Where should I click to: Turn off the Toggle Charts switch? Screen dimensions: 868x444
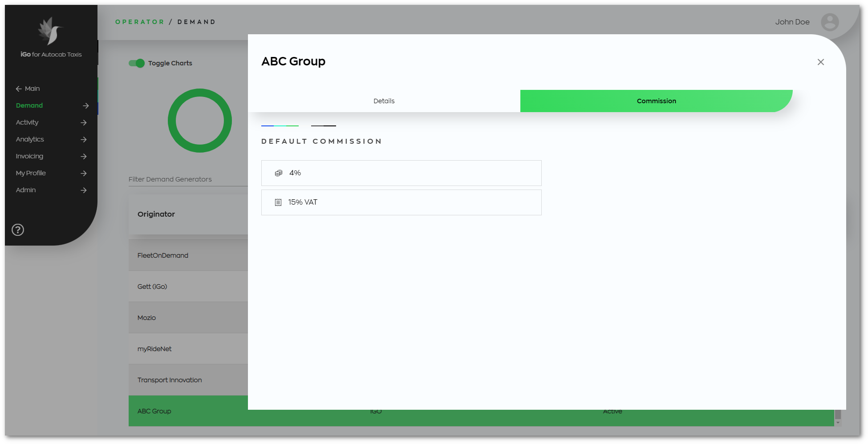137,63
